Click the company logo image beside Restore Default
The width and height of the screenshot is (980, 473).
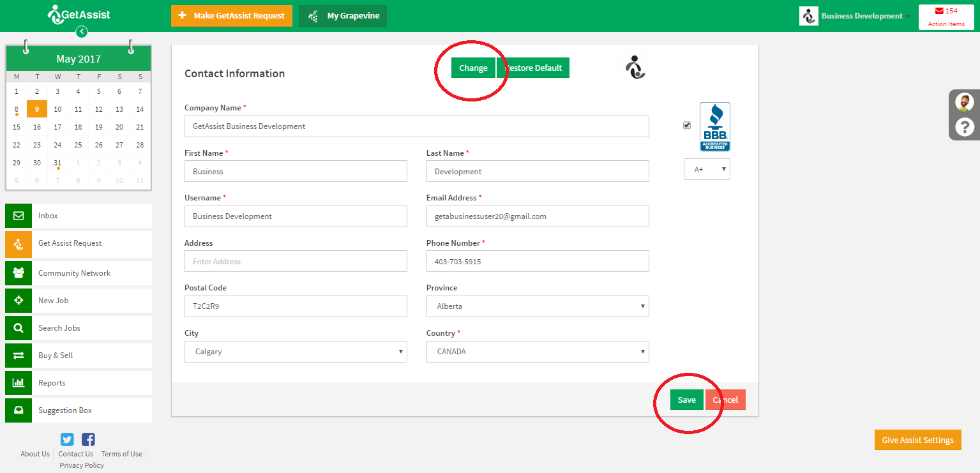635,68
